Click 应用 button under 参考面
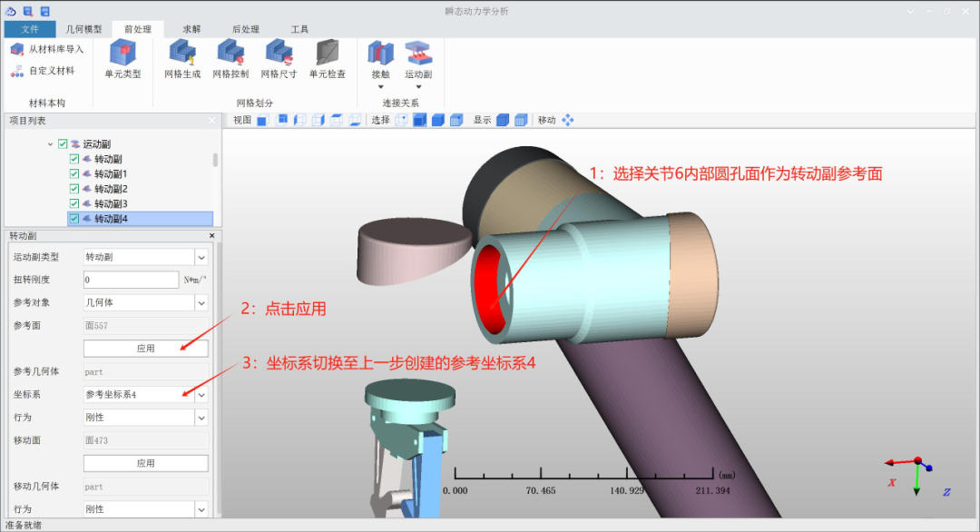 point(145,349)
